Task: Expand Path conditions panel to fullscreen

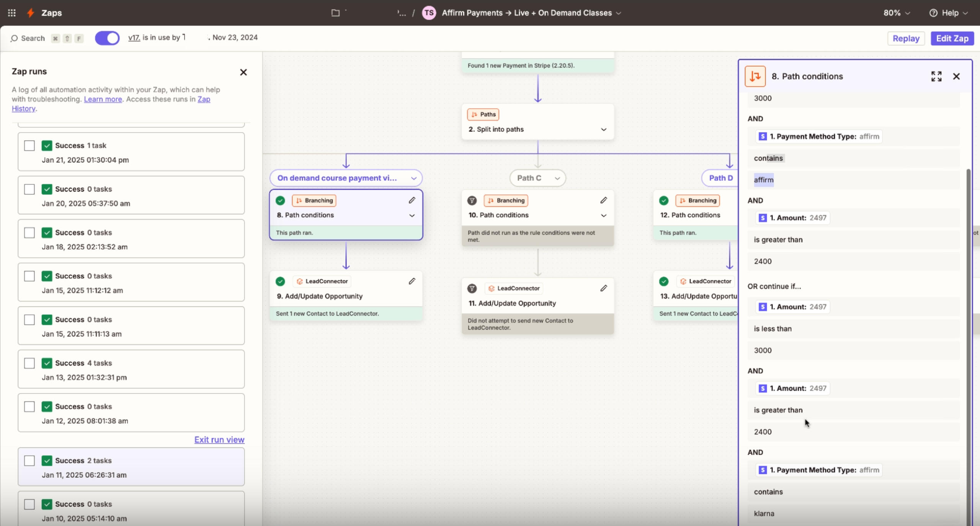Action: (x=936, y=76)
